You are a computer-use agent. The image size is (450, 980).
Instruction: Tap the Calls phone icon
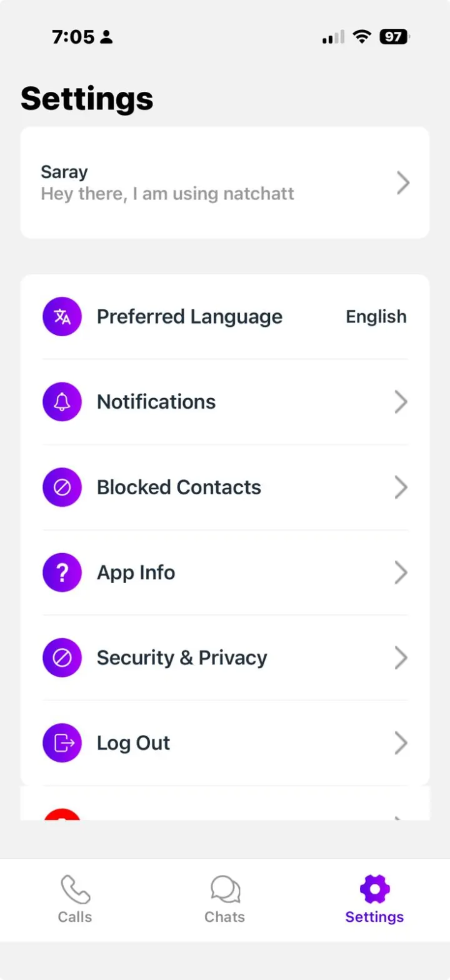[x=75, y=889]
